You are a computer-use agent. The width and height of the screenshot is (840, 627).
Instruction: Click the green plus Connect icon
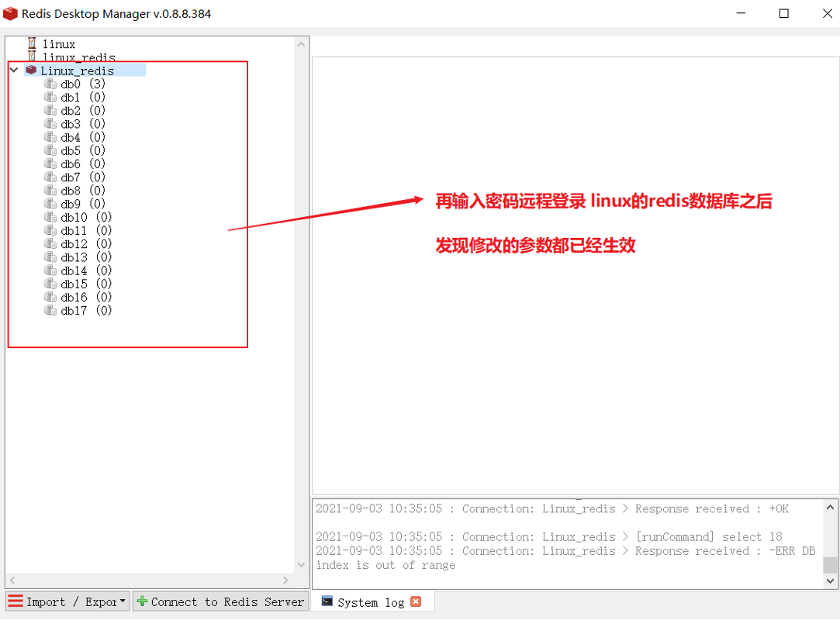[142, 601]
